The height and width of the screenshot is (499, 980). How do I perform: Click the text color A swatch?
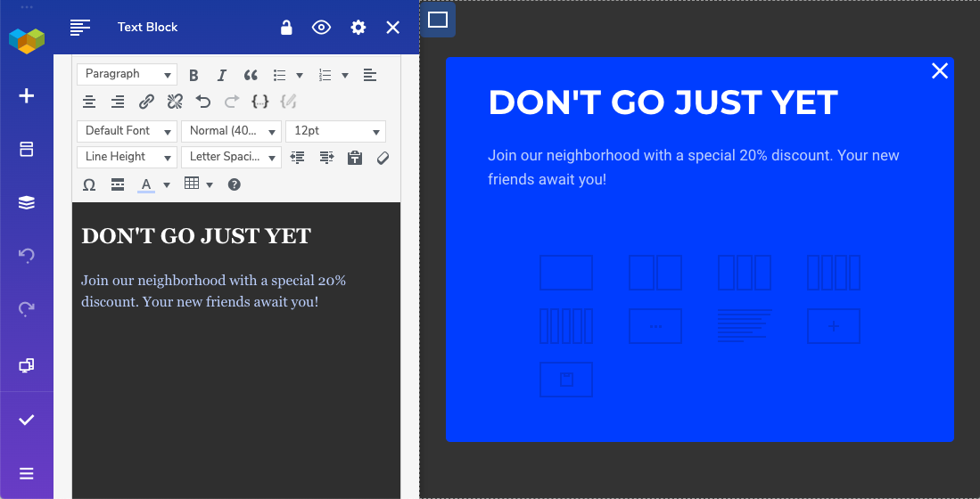click(x=145, y=184)
